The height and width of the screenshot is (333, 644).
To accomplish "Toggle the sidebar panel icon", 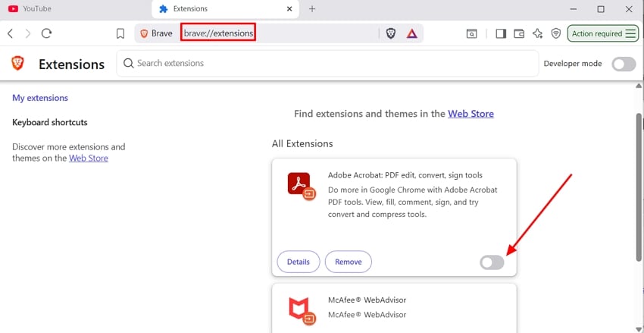I will [x=501, y=33].
